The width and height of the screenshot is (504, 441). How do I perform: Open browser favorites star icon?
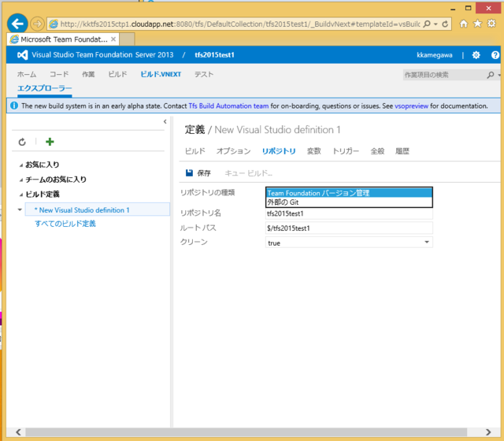pos(478,24)
